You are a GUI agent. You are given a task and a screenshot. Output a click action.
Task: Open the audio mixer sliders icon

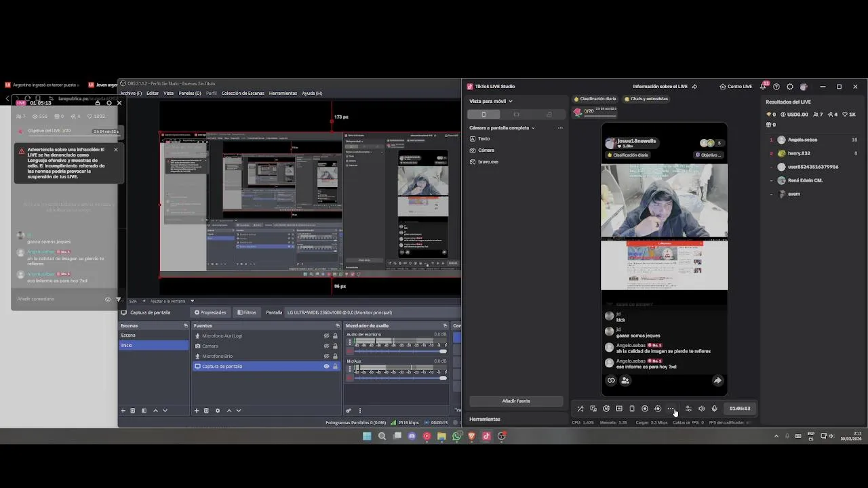pyautogui.click(x=688, y=409)
